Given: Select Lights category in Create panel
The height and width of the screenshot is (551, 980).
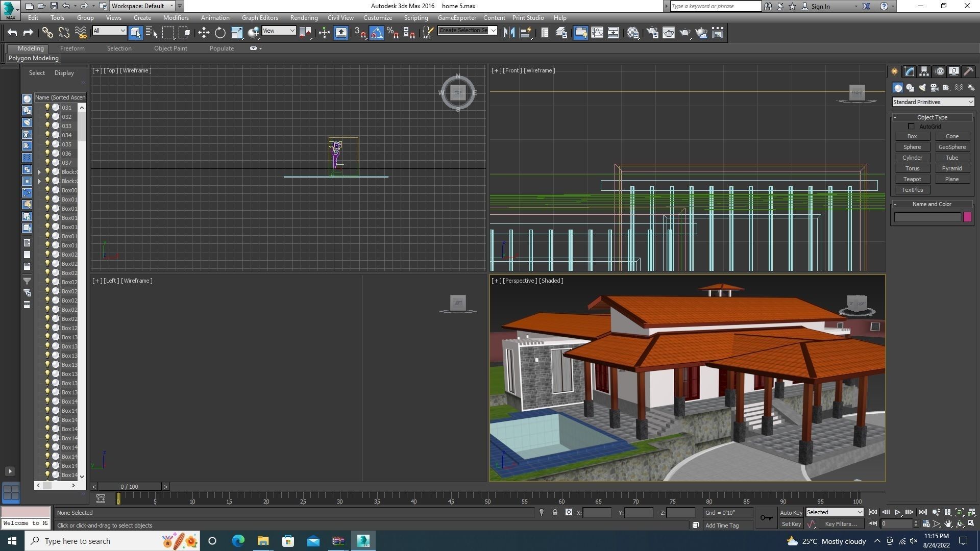Looking at the screenshot, I should click(x=922, y=88).
